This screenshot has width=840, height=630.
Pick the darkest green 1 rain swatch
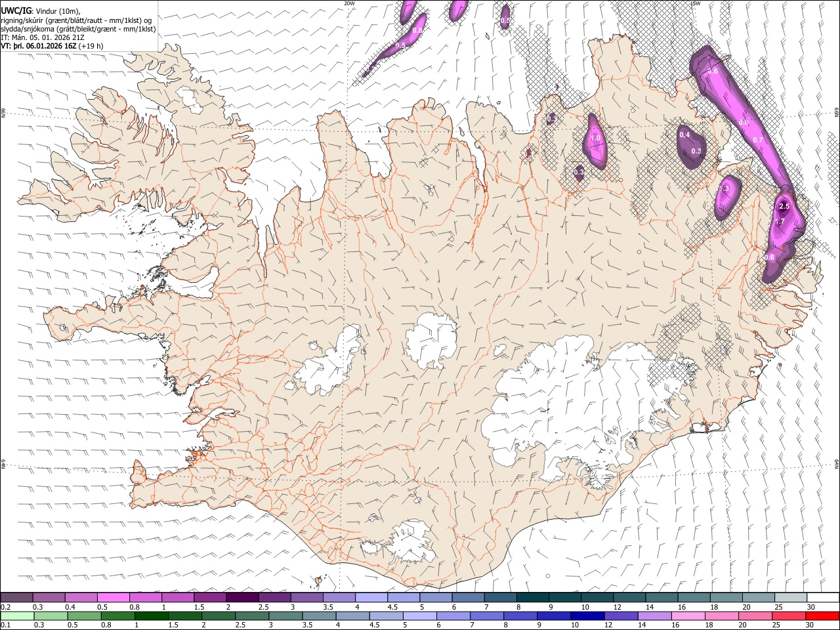pyautogui.click(x=152, y=616)
